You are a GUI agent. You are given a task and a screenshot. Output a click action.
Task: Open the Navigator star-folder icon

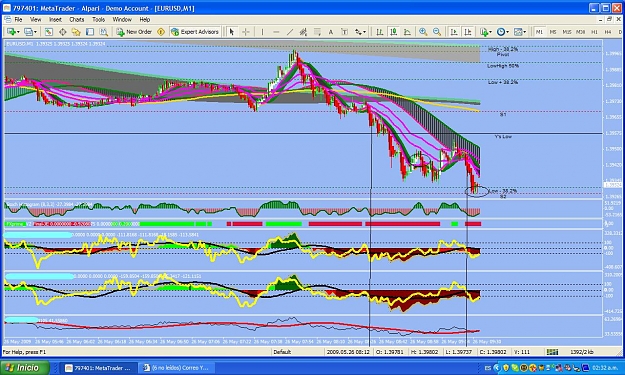[76, 32]
